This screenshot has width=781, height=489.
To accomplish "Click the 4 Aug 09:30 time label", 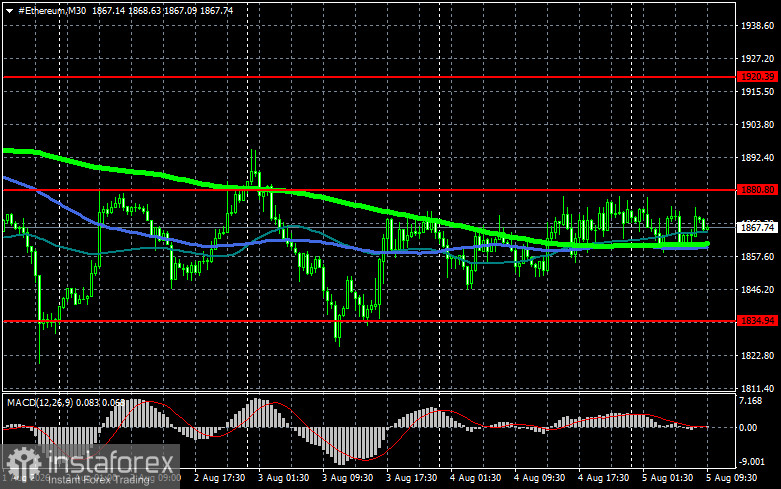I will point(539,478).
